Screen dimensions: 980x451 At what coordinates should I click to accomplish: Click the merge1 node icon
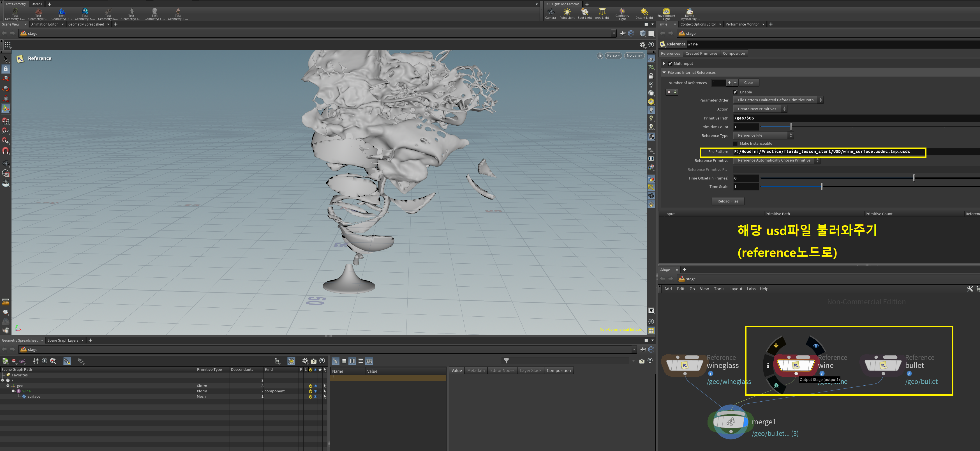[x=731, y=422]
